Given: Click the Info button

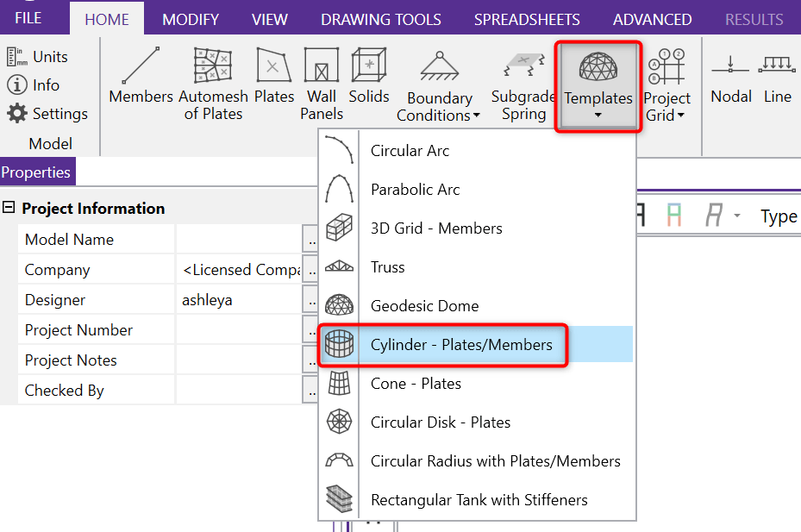Looking at the screenshot, I should (34, 85).
